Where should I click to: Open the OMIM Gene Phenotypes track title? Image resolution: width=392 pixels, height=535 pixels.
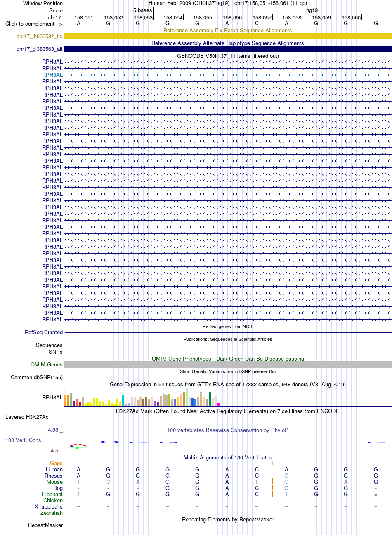[228, 359]
